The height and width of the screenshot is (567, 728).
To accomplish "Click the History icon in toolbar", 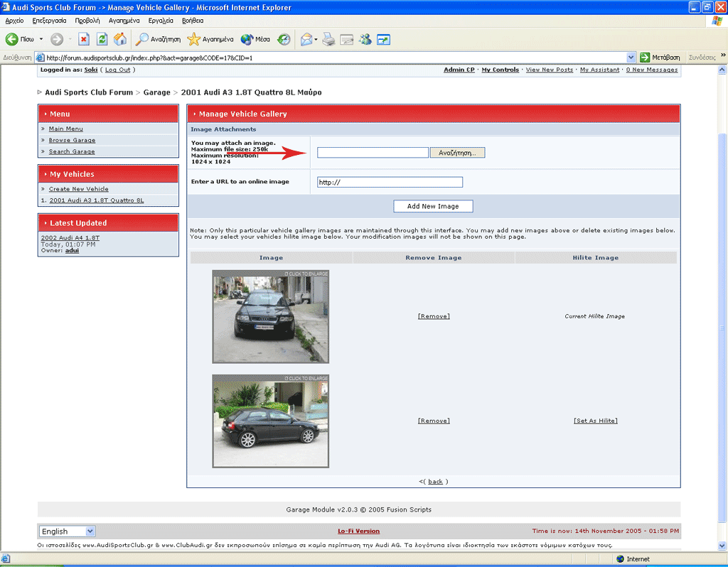I will click(x=284, y=40).
